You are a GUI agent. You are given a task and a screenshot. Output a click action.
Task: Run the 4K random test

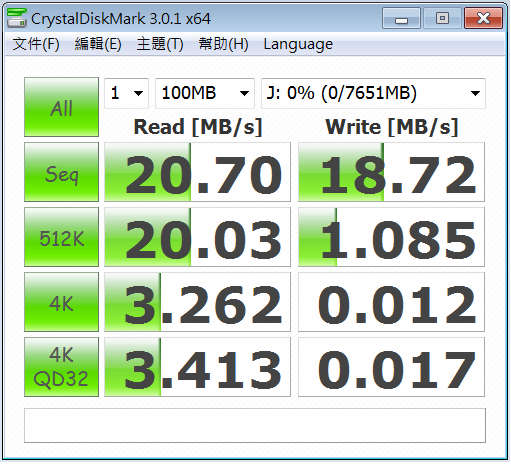tap(61, 302)
